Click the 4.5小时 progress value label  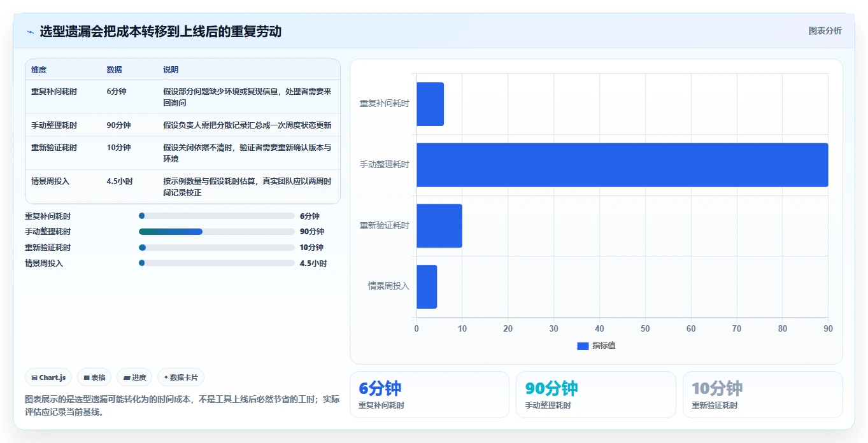313,264
